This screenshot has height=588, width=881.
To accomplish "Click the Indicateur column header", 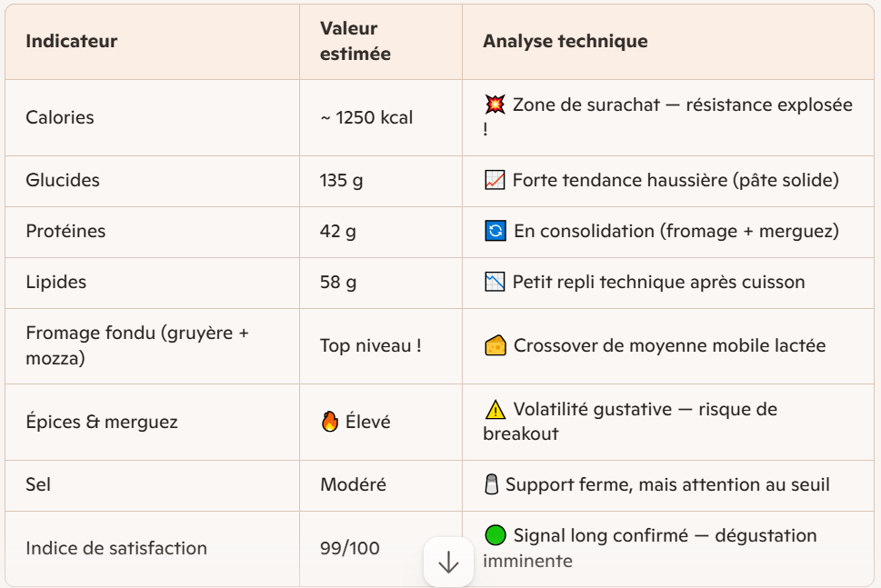I will [x=71, y=42].
